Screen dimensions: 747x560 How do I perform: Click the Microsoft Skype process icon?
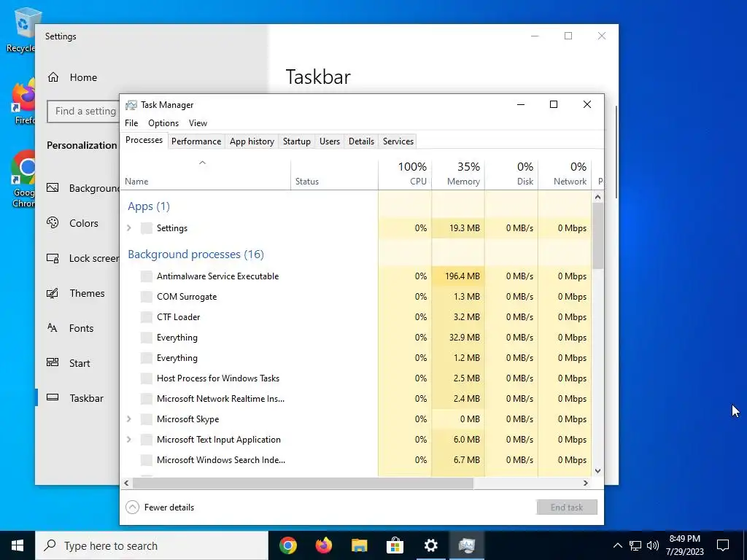(147, 419)
